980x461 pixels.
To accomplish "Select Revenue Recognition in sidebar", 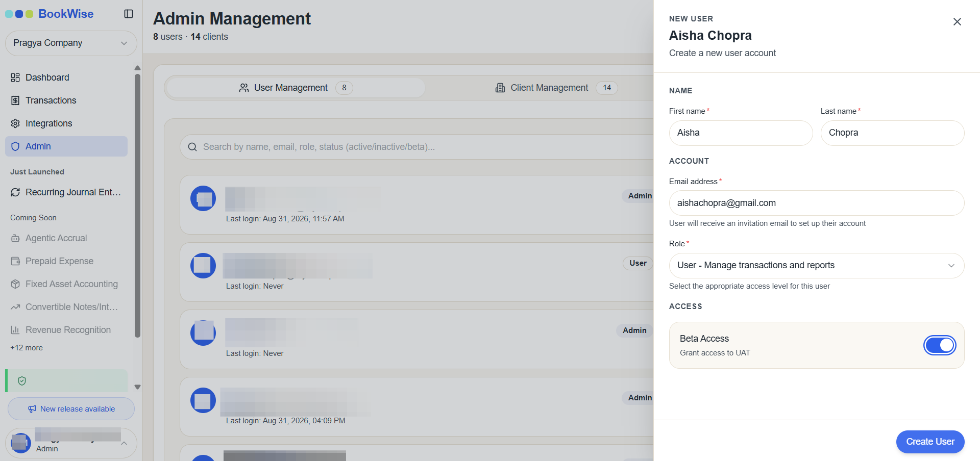I will click(66, 330).
